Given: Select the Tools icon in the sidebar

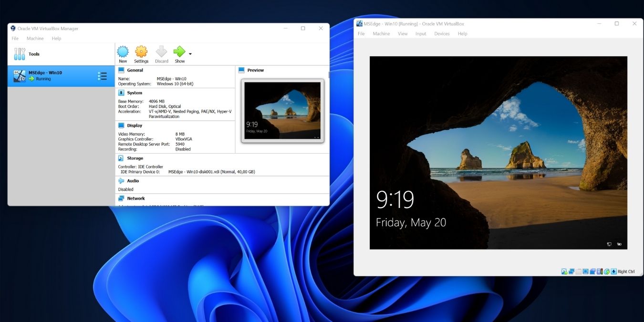Looking at the screenshot, I should (x=20, y=54).
